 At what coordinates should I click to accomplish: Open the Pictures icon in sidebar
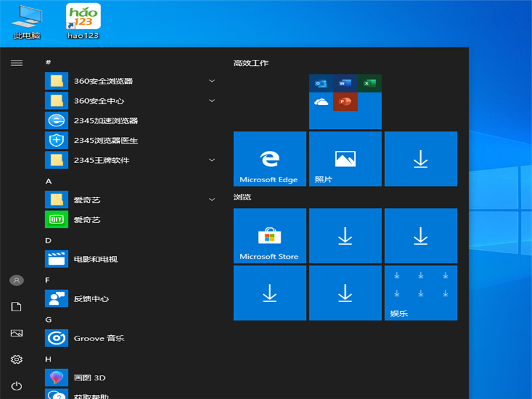click(17, 333)
